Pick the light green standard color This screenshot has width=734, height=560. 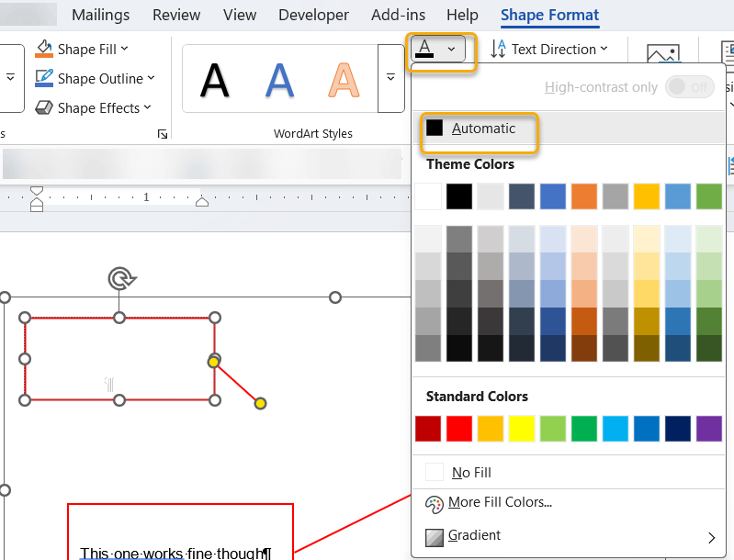pyautogui.click(x=553, y=429)
